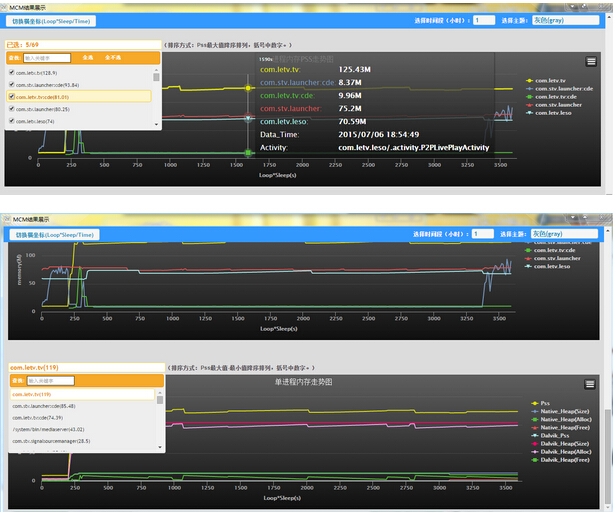The image size is (615, 514).
Task: Open the single-process chart's hamburger menu
Action: 591,383
